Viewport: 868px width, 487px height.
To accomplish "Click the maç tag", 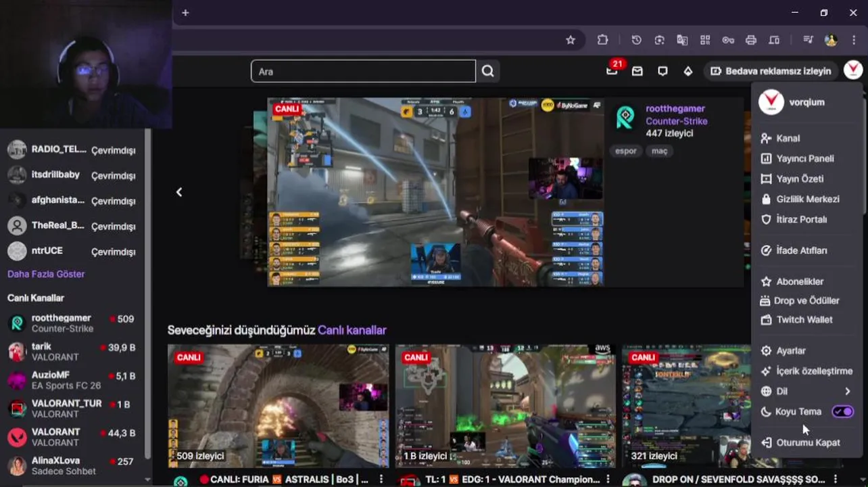I will tap(659, 151).
